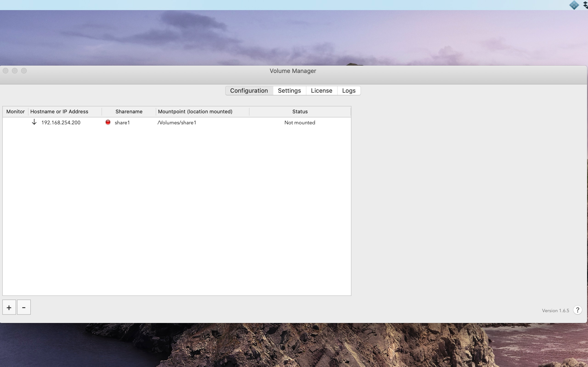588x367 pixels.
Task: Click the red status dot next to share1
Action: pos(108,122)
